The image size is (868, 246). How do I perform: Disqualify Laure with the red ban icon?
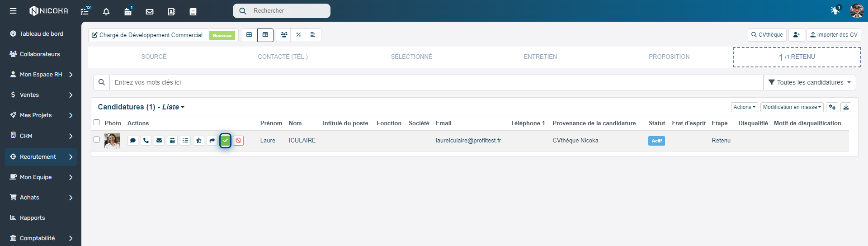[239, 141]
